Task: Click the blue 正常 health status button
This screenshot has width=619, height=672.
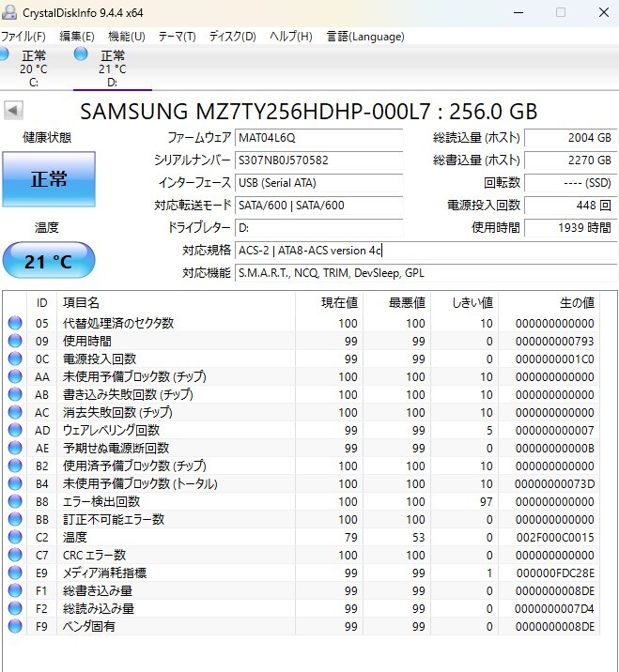Action: (49, 179)
